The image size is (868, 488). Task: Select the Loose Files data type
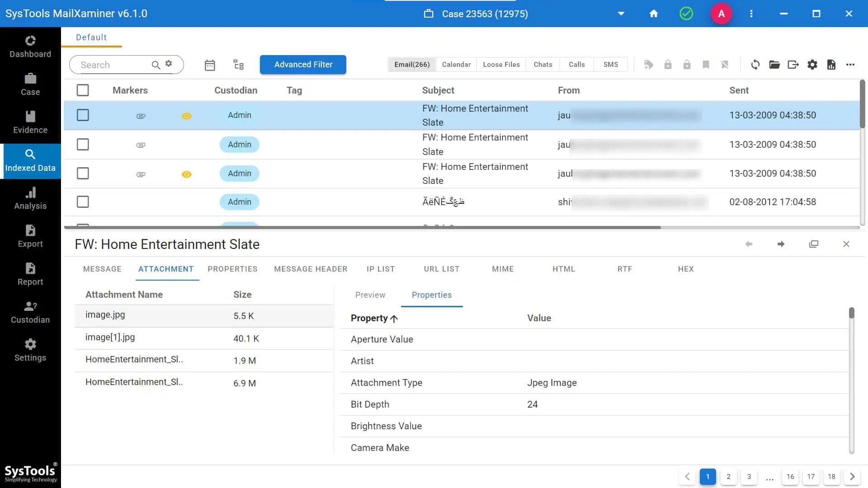501,65
